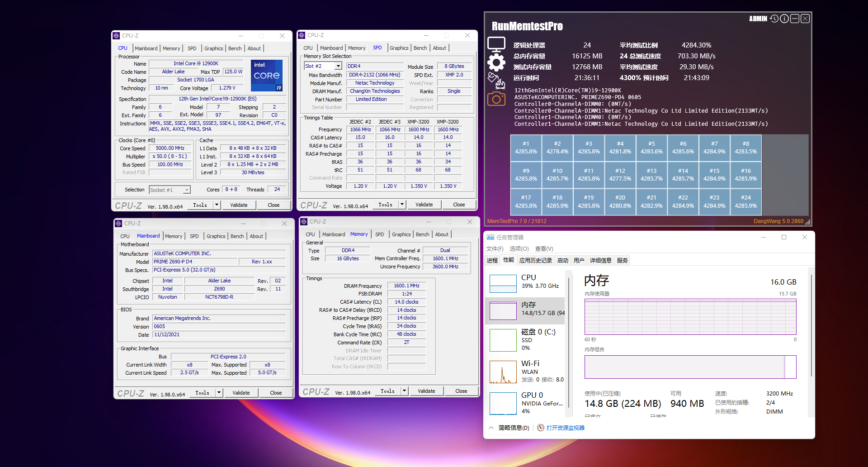The image size is (868, 467).
Task: Open Tools dropdown arrow in Mainboard window
Action: coord(219,393)
